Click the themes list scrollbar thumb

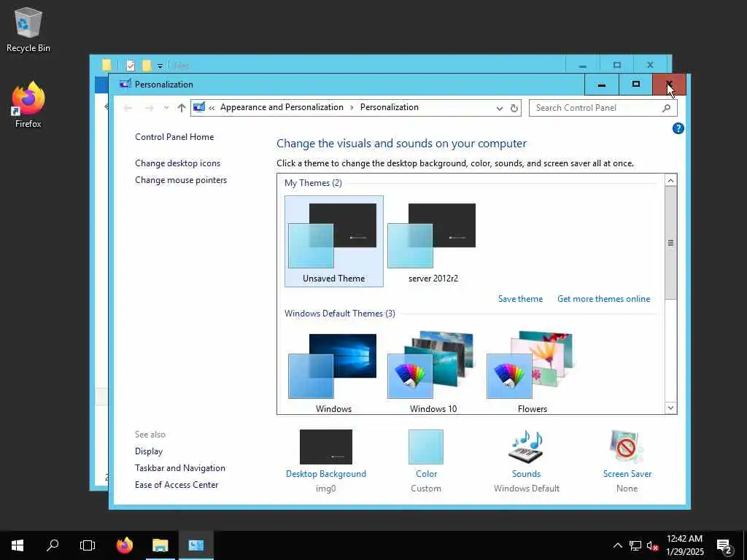tap(671, 243)
